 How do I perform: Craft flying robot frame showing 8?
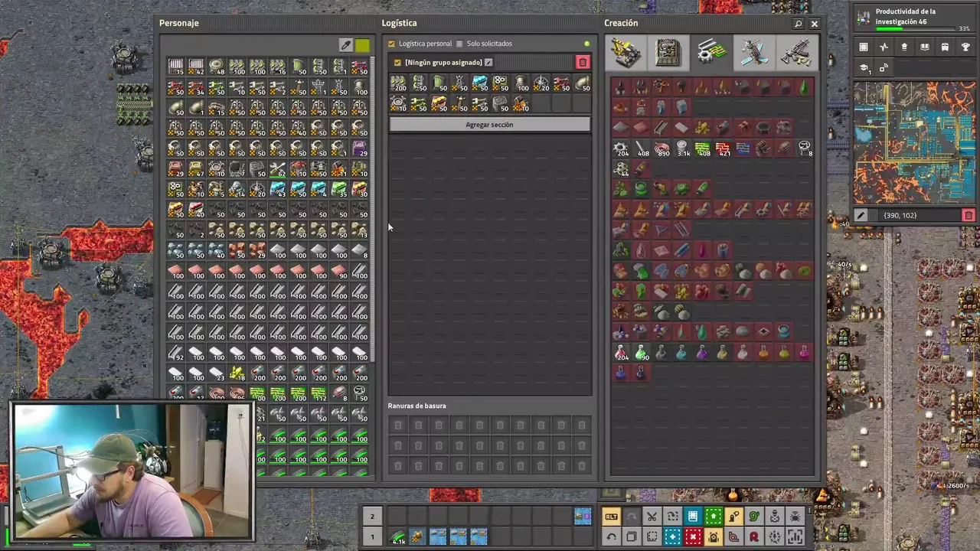coord(805,148)
